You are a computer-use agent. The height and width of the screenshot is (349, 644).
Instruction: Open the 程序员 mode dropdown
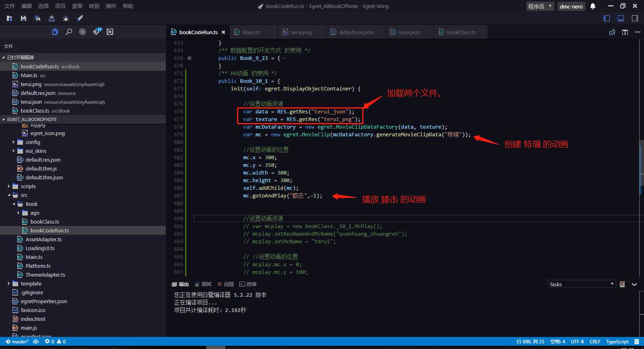[x=540, y=6]
